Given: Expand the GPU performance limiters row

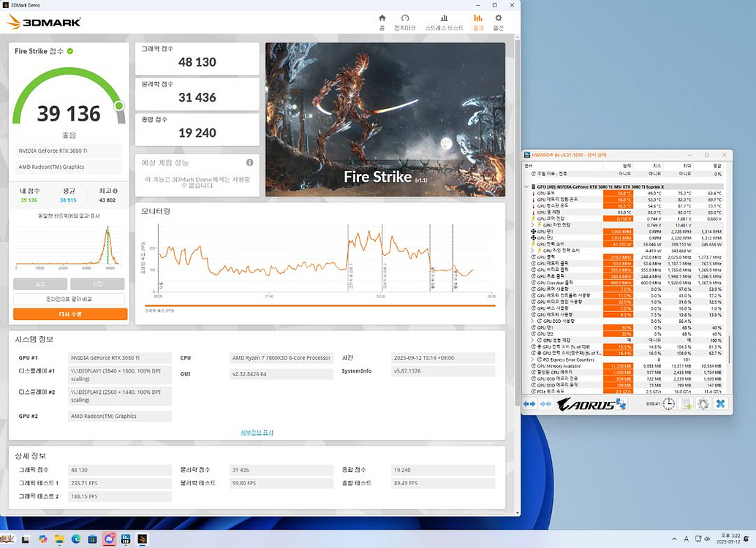Looking at the screenshot, I should pos(533,340).
